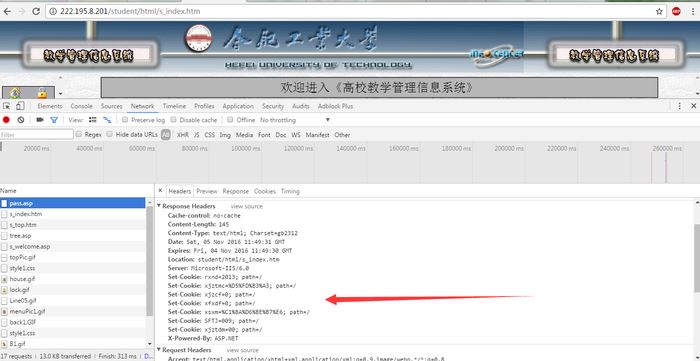Select house.gif request
700x361 pixels.
(x=72, y=279)
